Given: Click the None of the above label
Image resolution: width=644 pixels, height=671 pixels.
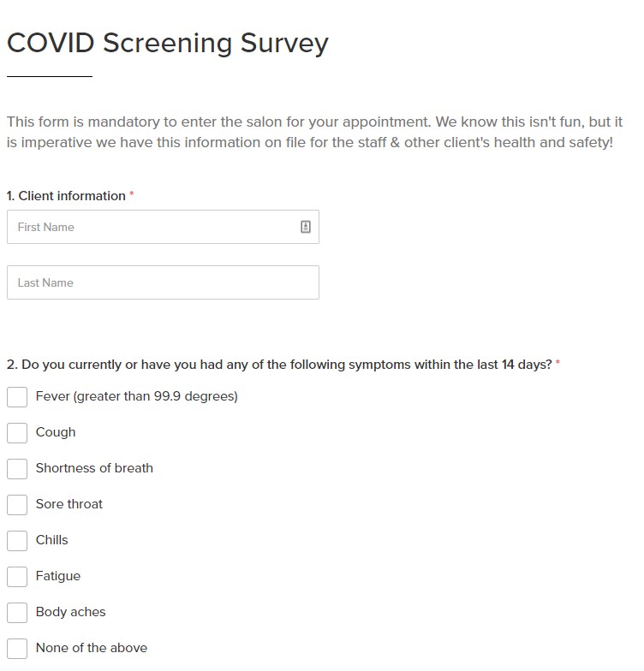Looking at the screenshot, I should (91, 647).
